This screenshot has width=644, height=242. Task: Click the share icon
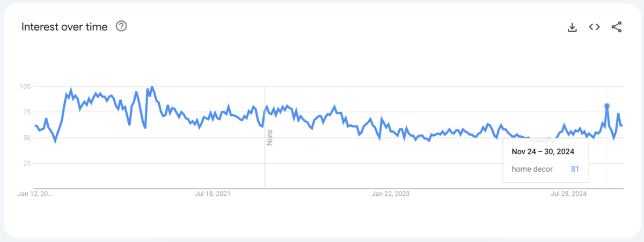(616, 27)
